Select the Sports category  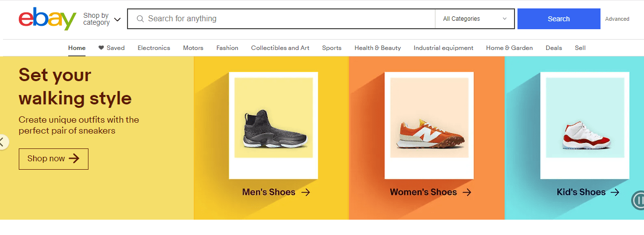point(332,48)
